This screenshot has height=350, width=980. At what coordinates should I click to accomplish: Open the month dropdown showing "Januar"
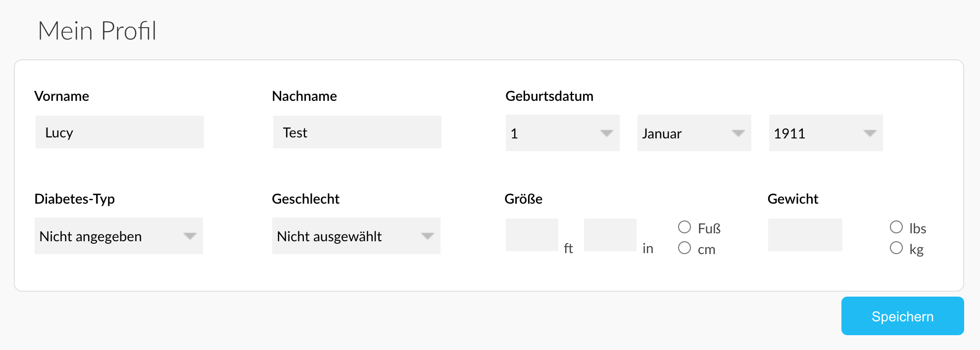pos(693,133)
